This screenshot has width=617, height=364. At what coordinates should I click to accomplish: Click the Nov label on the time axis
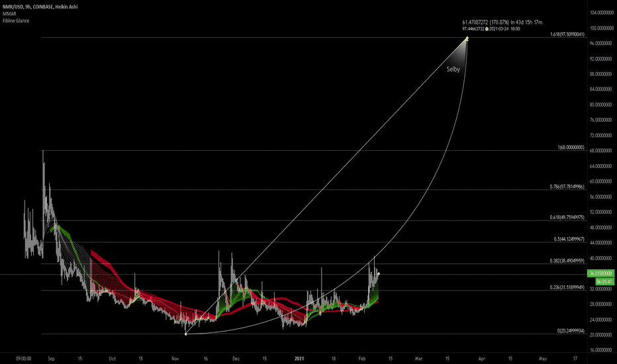pos(175,359)
